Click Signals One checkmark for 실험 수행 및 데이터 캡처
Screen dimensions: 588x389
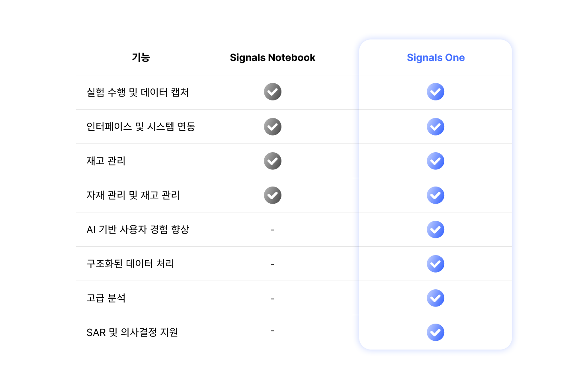436,92
